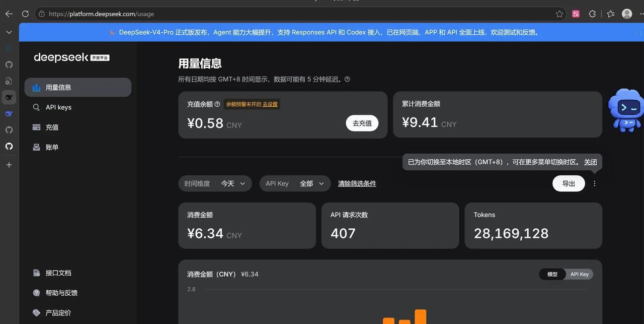Open the three-dot more menu beside 导出
Viewport: 644px width, 324px height.
pos(595,183)
